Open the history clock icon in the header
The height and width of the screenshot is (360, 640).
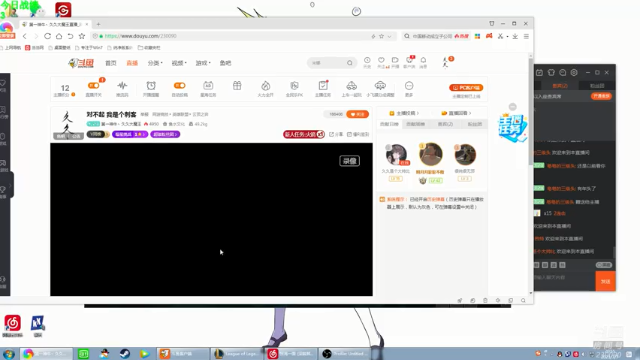coord(367,60)
